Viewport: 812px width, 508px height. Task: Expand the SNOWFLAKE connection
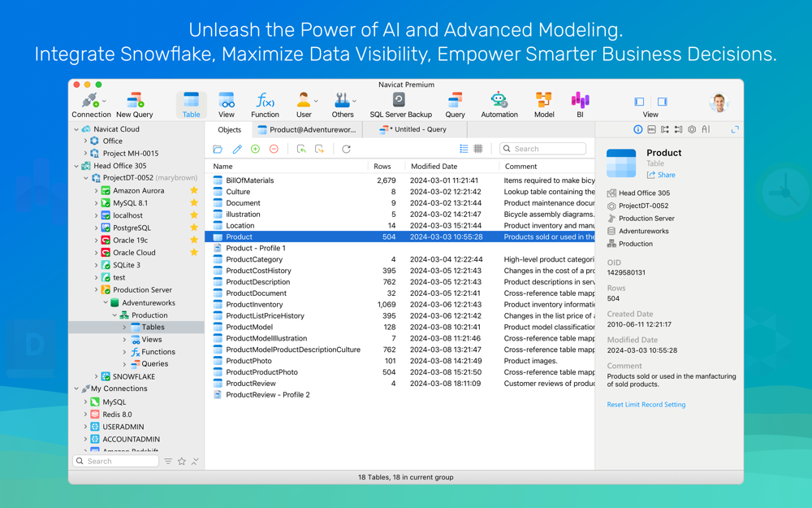96,377
